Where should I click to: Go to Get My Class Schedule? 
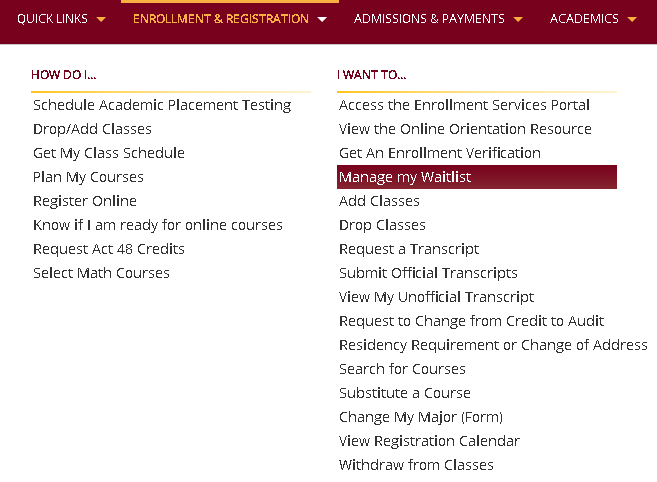(109, 153)
